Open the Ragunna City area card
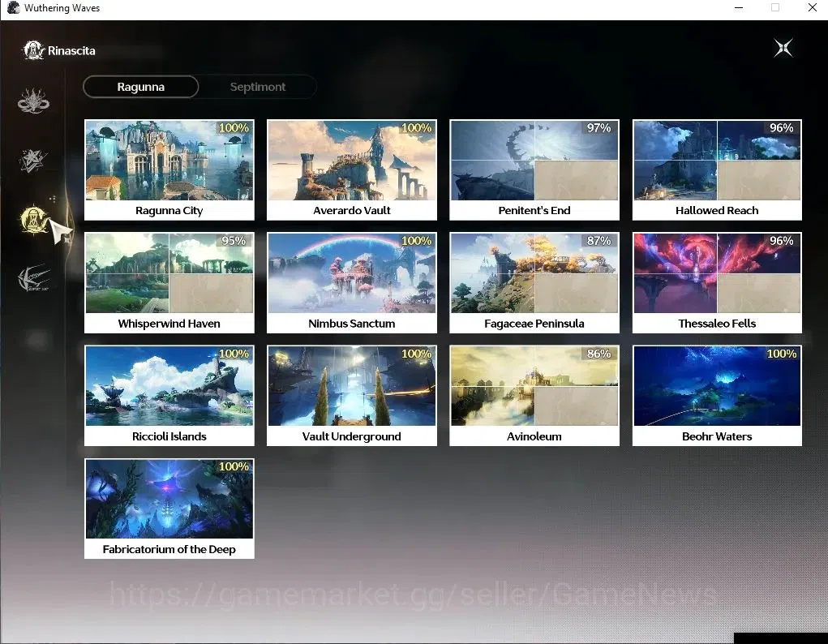This screenshot has height=644, width=828. (169, 170)
